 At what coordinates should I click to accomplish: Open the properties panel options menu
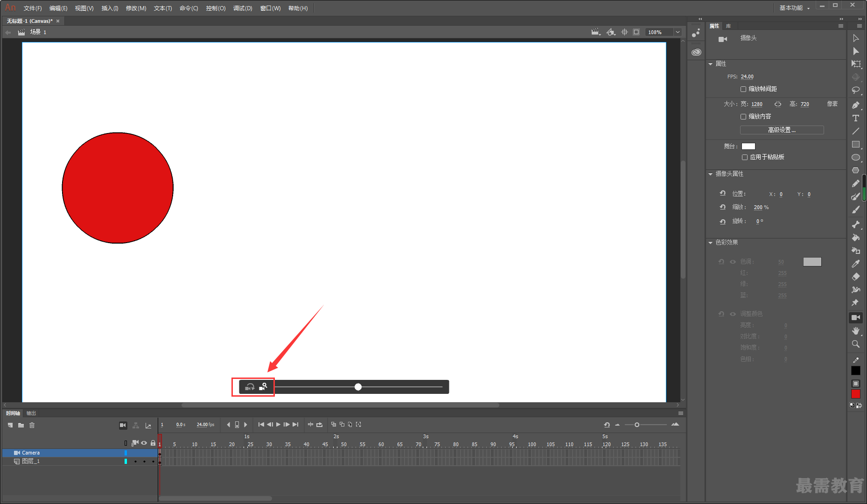click(x=841, y=26)
